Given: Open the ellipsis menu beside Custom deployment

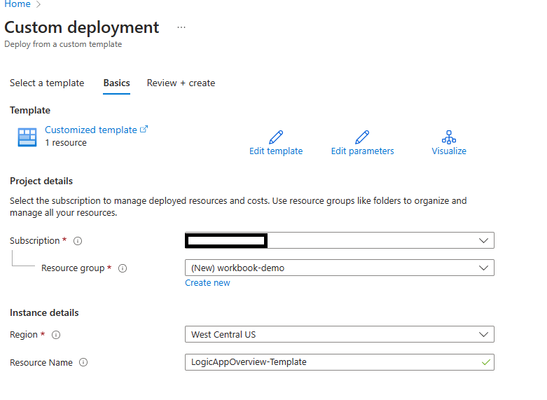Looking at the screenshot, I should tap(181, 27).
